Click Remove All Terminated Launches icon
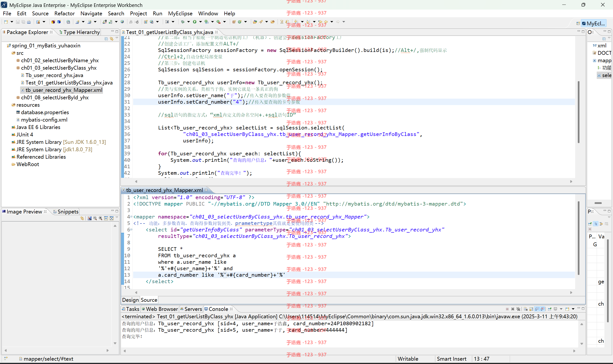 click(518, 309)
